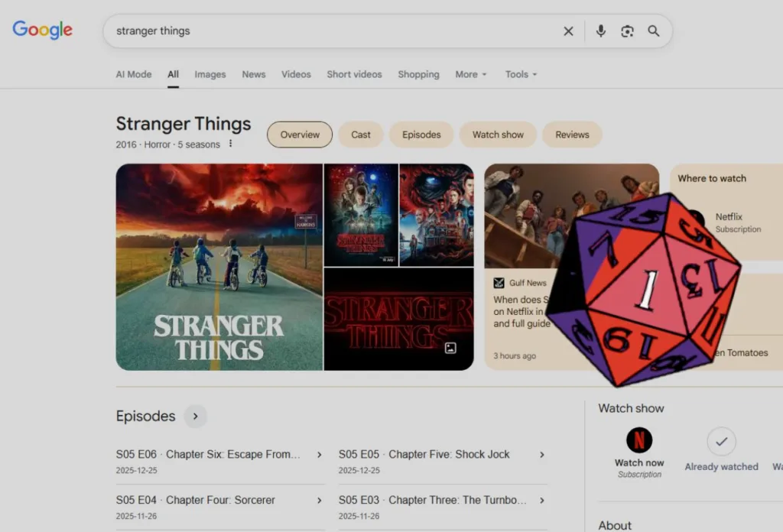
Task: Select the Cast tab chip
Action: (x=361, y=135)
